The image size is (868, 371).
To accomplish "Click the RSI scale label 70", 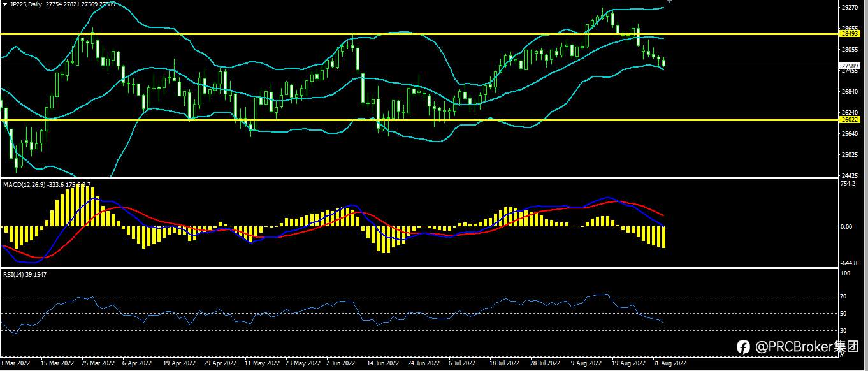I will coord(844,296).
